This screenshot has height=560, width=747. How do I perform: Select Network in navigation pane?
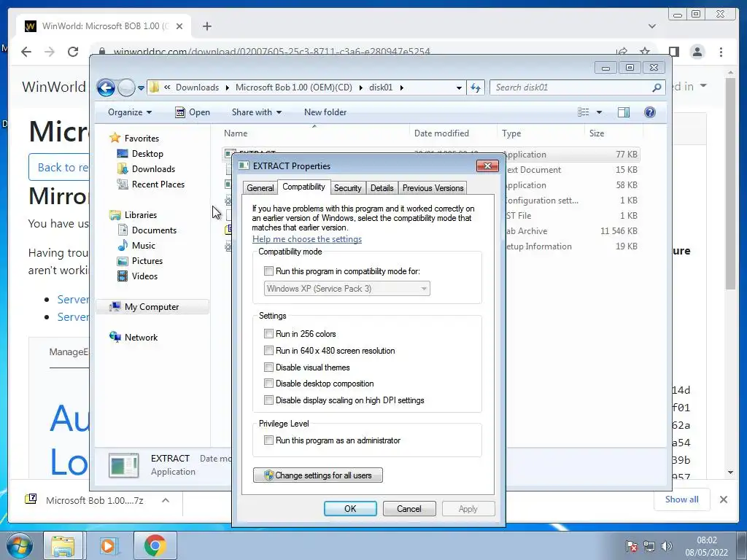pos(141,338)
